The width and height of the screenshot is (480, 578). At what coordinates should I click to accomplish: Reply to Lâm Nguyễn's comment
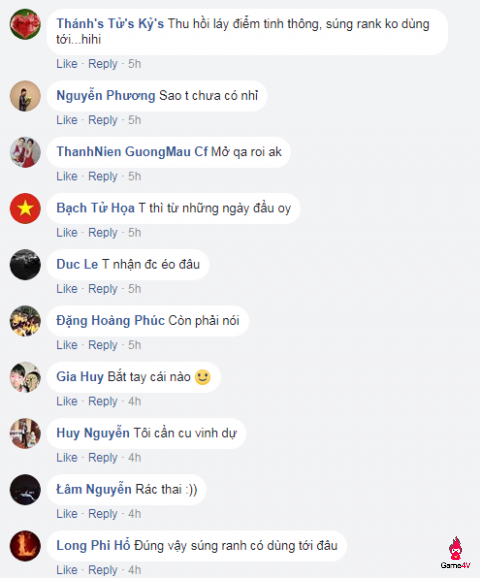102,514
